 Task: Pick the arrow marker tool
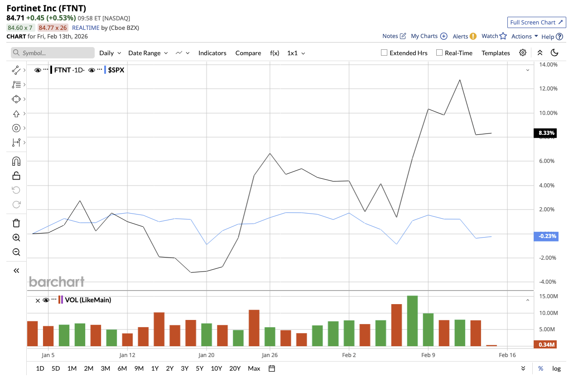(x=16, y=114)
